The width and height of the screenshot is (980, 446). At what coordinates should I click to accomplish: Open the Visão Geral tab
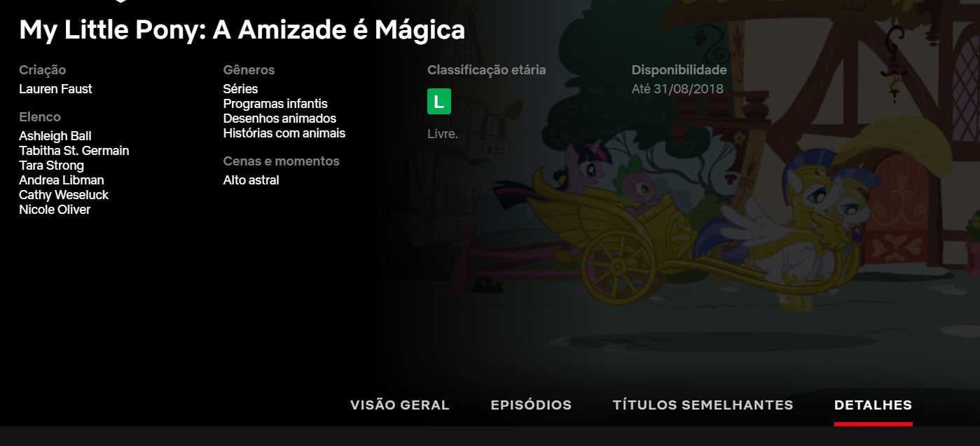coord(400,405)
